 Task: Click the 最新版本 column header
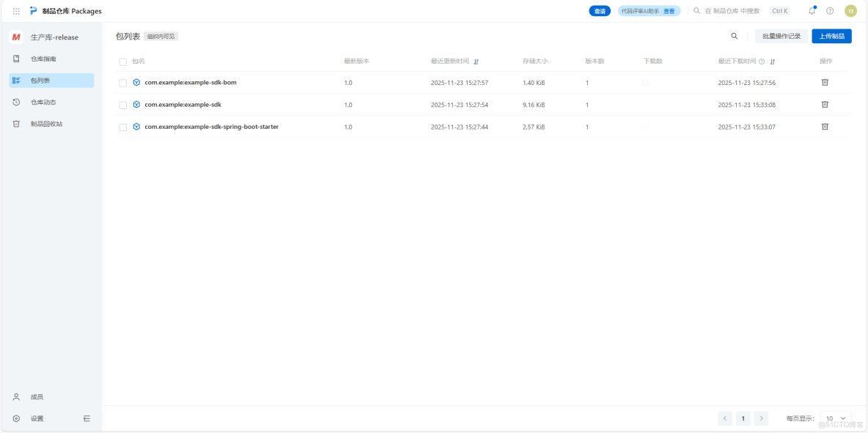356,62
